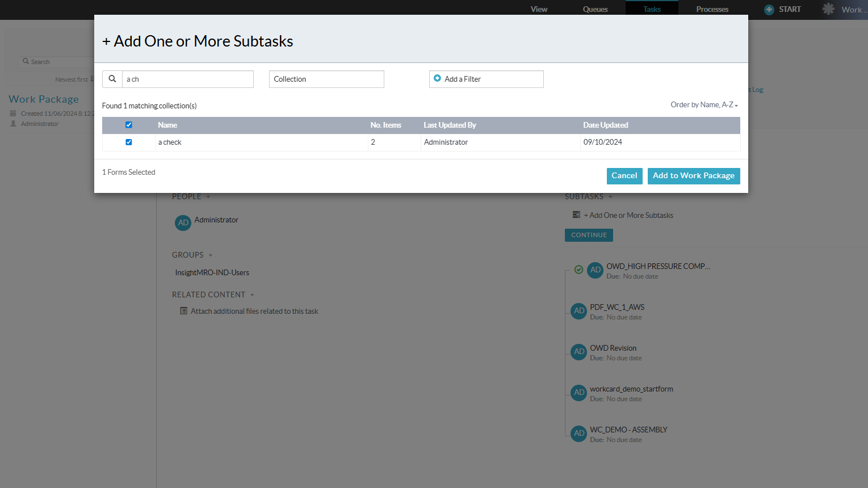Click the plus icon next to SUBTASKS
The image size is (868, 488).
click(611, 197)
